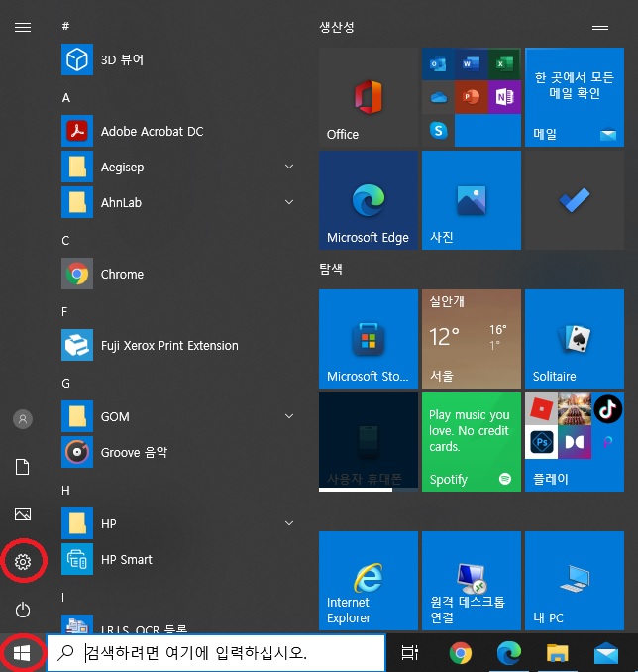
Task: Launch Groove 음악 app
Action: pos(177,452)
